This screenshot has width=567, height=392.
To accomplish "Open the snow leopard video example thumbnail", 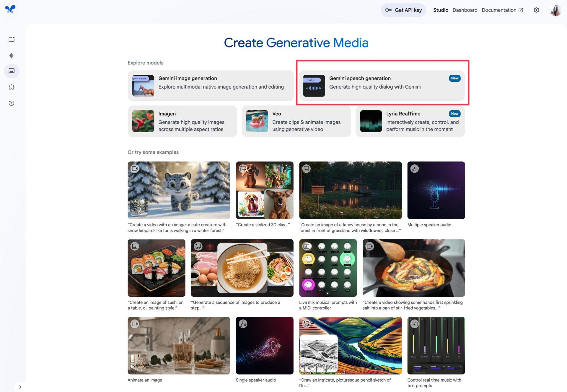I will [x=179, y=190].
